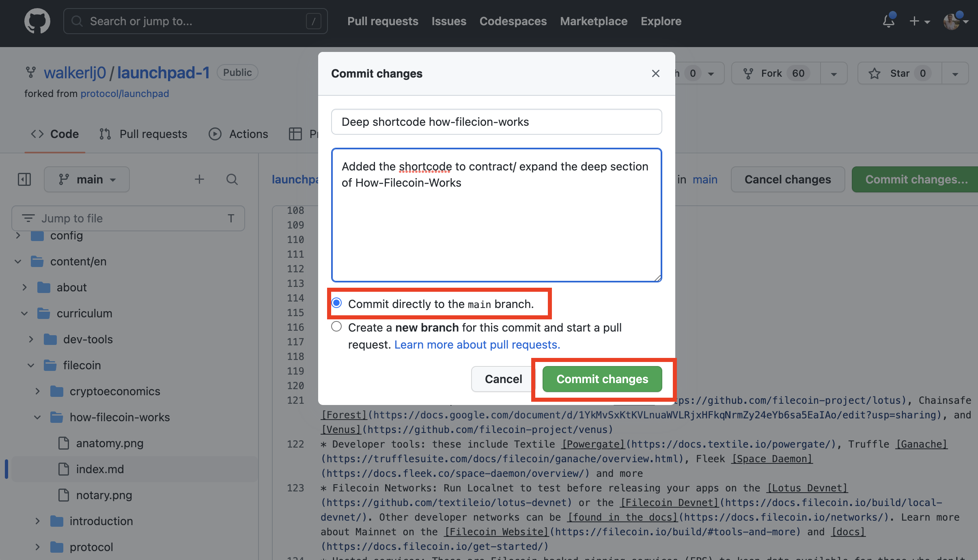Open Issues in top navigation
The width and height of the screenshot is (978, 560).
pyautogui.click(x=449, y=21)
